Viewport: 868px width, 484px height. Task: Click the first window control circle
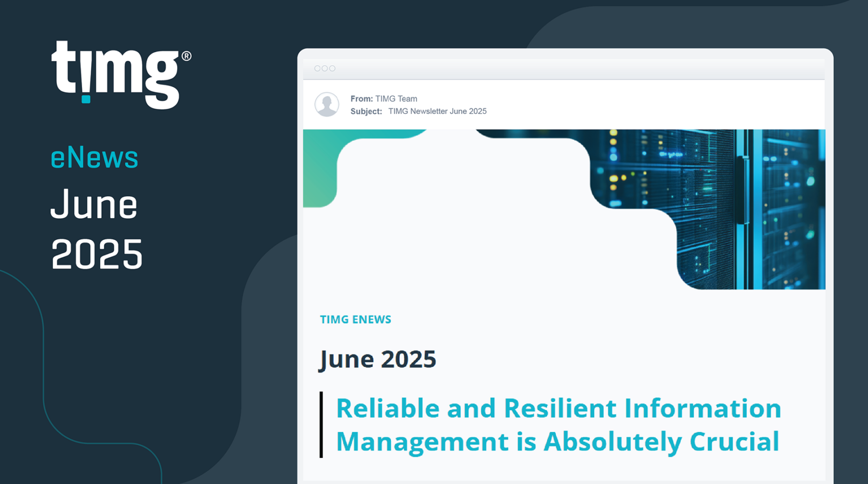tap(317, 69)
